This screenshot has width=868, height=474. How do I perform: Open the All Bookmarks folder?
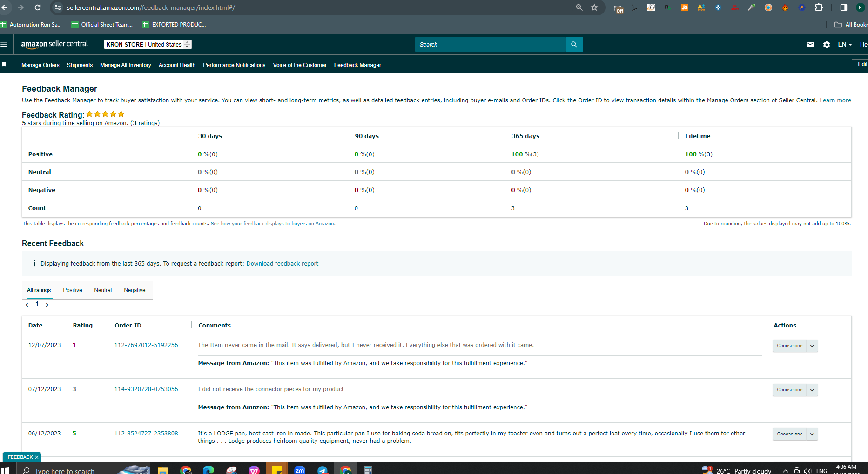click(x=851, y=25)
